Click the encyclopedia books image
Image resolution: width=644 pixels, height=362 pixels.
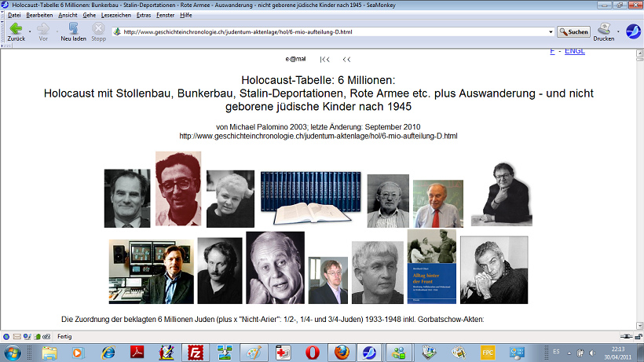click(311, 198)
